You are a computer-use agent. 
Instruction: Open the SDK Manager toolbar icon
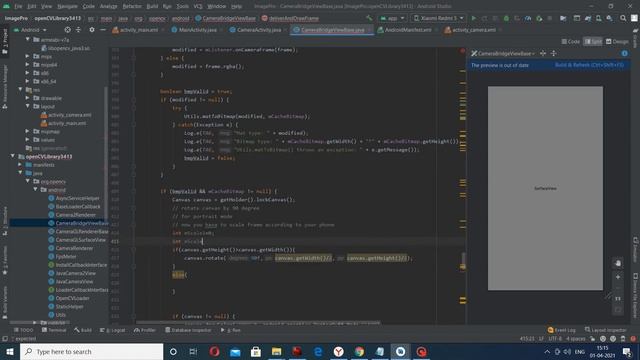609,18
